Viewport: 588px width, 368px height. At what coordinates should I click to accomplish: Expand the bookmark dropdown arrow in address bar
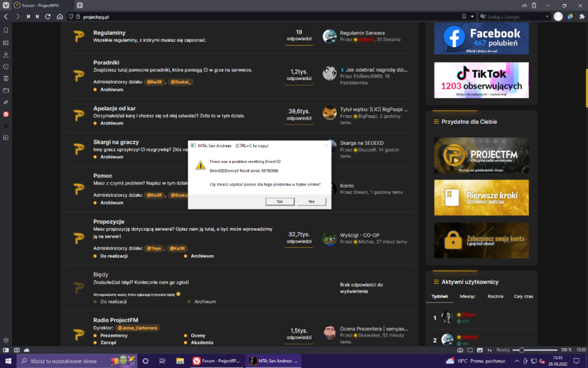(472, 16)
